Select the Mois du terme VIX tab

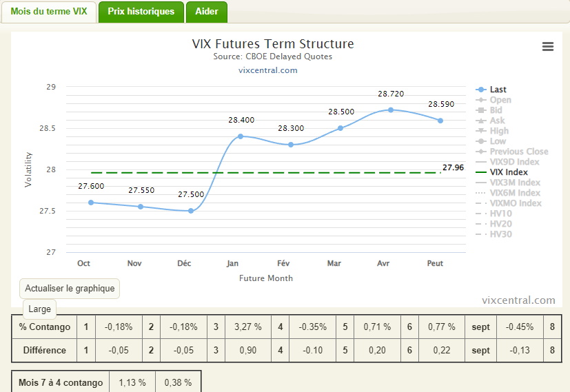(x=49, y=12)
